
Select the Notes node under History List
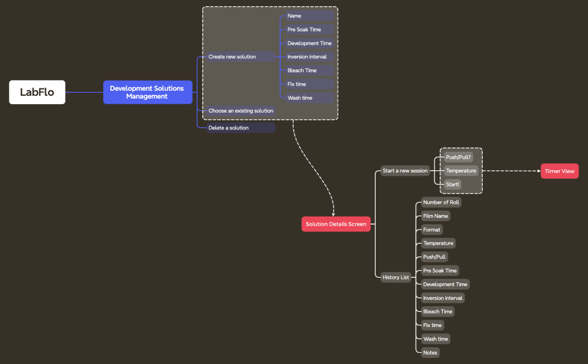[430, 352]
